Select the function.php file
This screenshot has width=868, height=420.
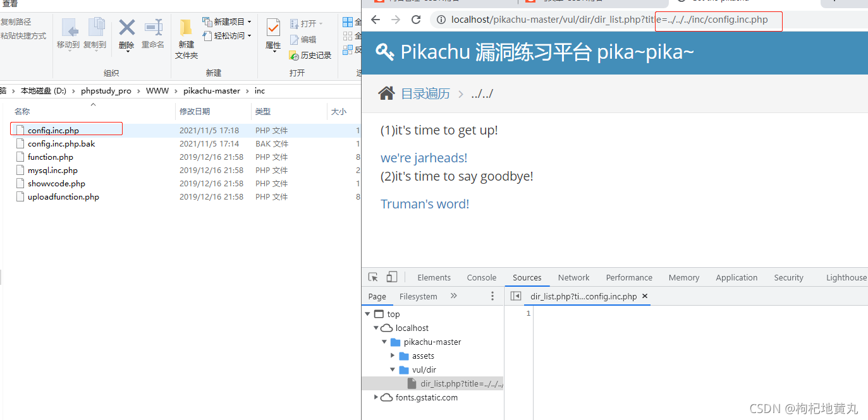pos(51,157)
